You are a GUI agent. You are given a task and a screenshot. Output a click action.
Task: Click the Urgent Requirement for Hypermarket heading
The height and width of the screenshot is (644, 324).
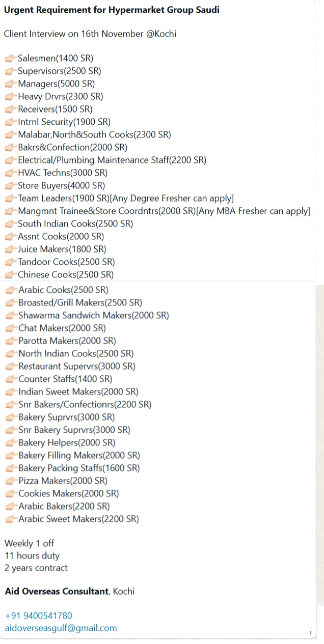point(112,10)
